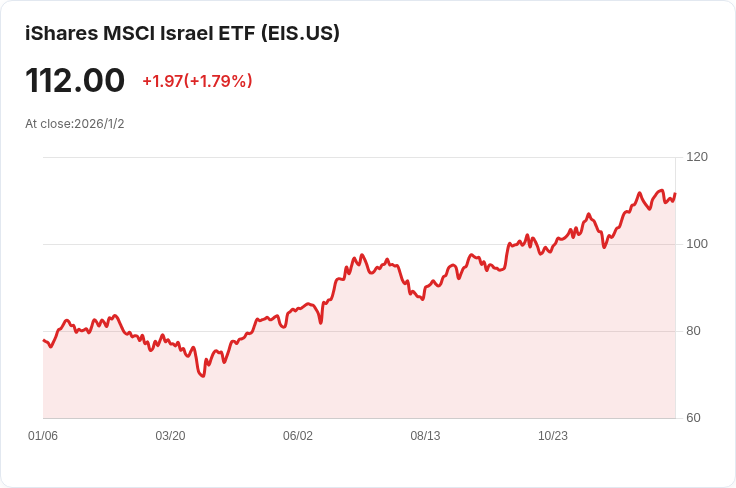Image resolution: width=736 pixels, height=488 pixels.
Task: Click the 80 y-axis label
Action: click(694, 331)
